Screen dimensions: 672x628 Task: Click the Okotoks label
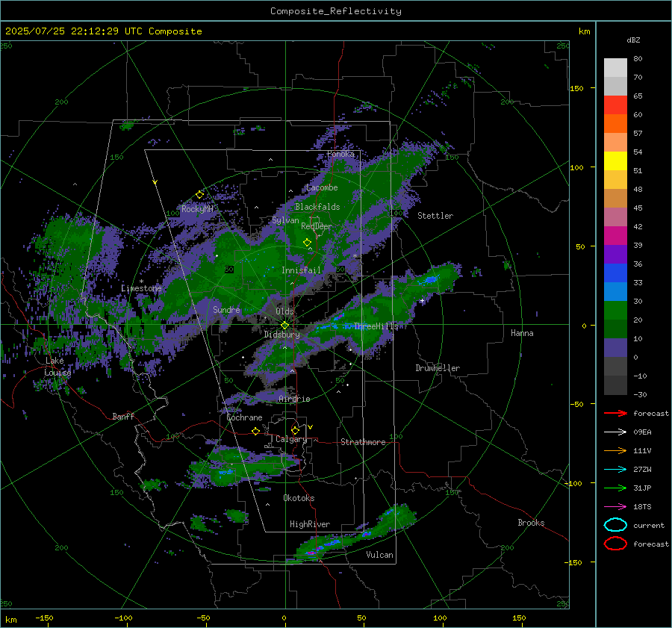tap(299, 498)
